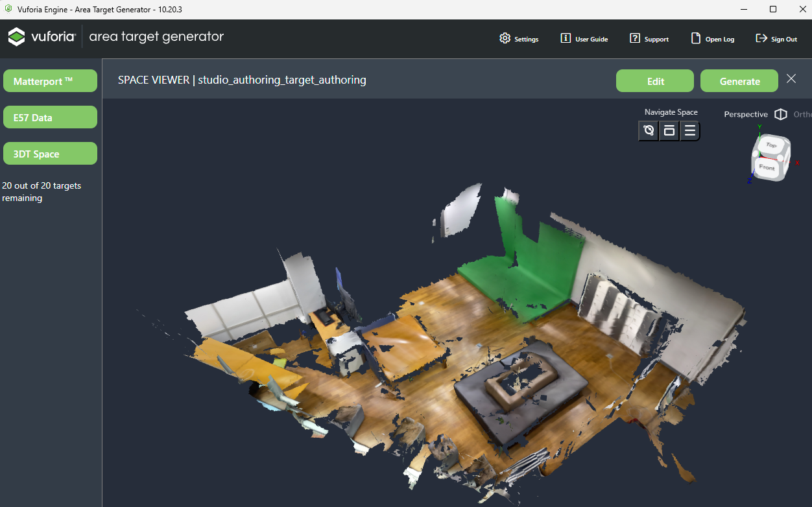Minimize the application window
Viewport: 812px width, 507px height.
[x=743, y=9]
